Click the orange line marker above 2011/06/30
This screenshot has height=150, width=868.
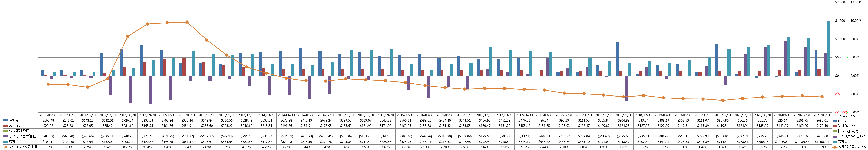point(48,84)
